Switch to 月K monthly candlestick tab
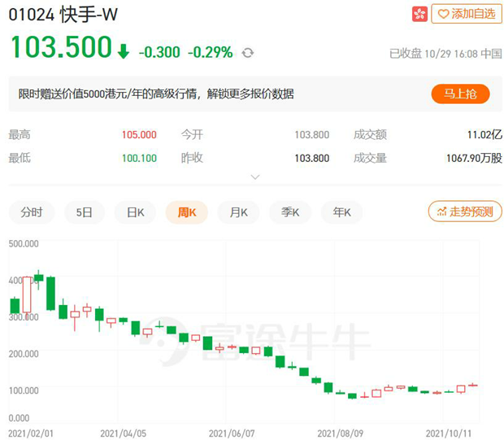 238,212
